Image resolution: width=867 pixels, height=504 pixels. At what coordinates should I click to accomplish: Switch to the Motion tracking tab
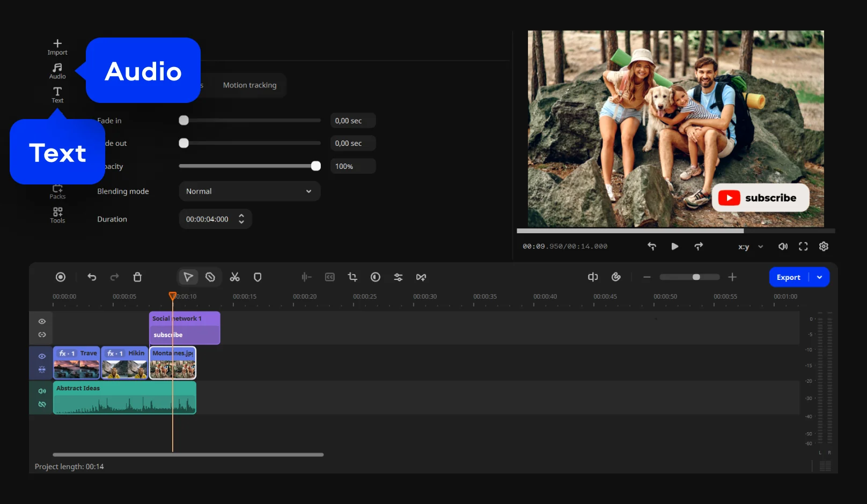(249, 85)
